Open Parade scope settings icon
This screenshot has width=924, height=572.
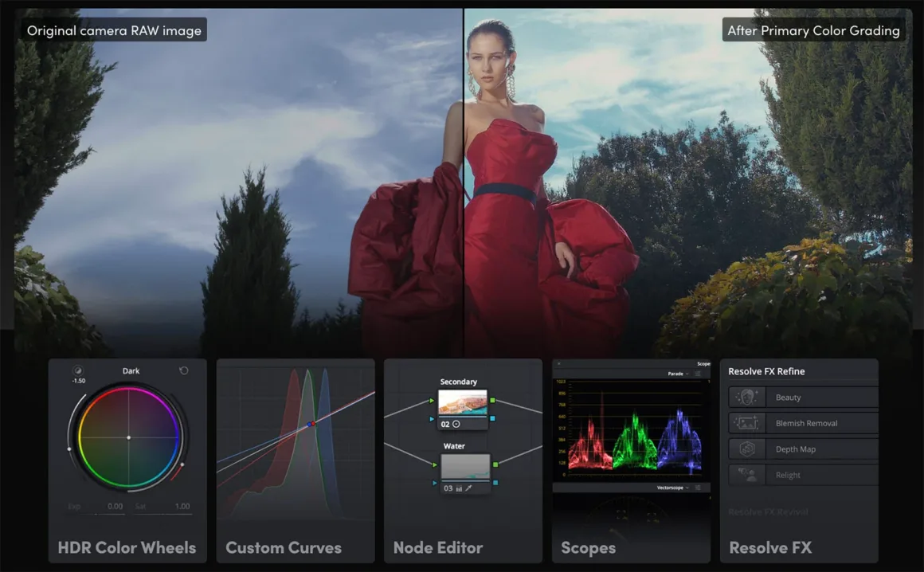tap(698, 374)
